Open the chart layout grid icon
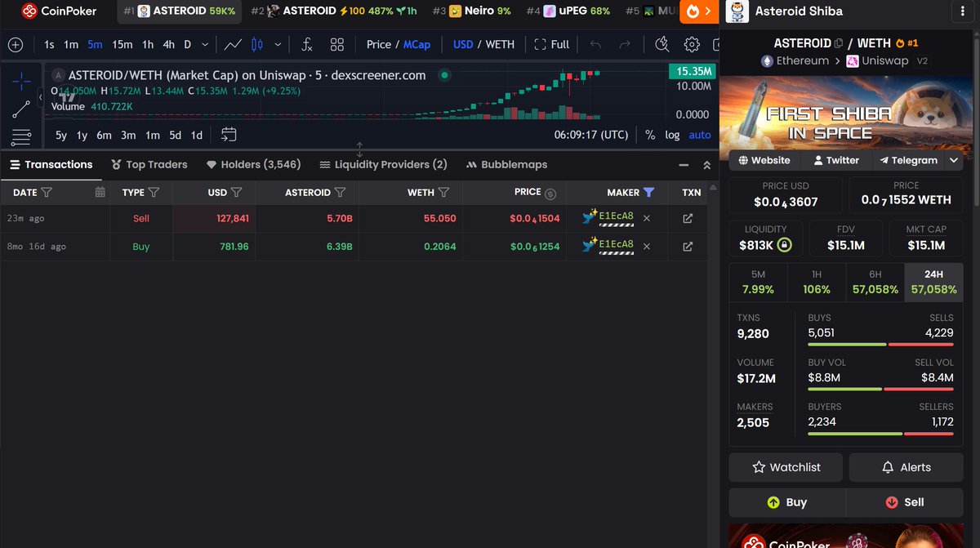Viewport: 980px width, 548px height. [x=336, y=44]
